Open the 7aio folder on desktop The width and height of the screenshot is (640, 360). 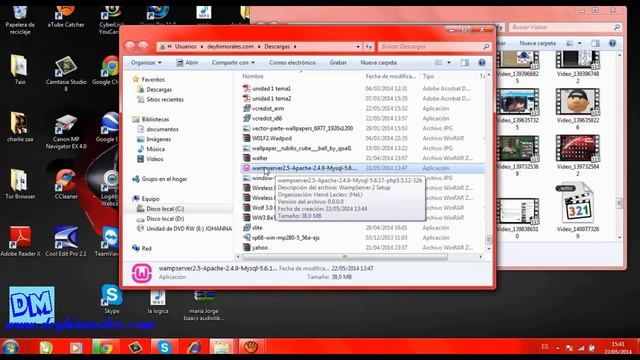click(x=20, y=69)
